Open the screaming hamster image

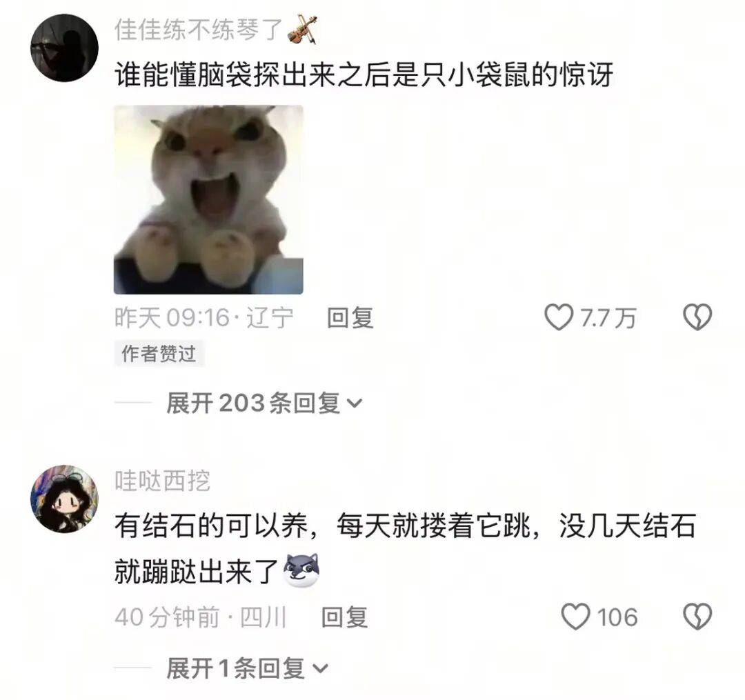(208, 199)
